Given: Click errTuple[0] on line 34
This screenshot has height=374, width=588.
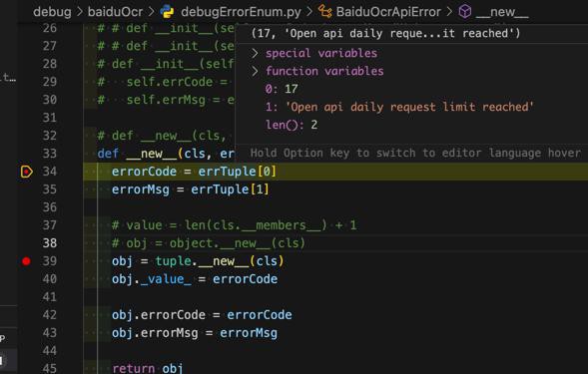Looking at the screenshot, I should pos(238,172).
